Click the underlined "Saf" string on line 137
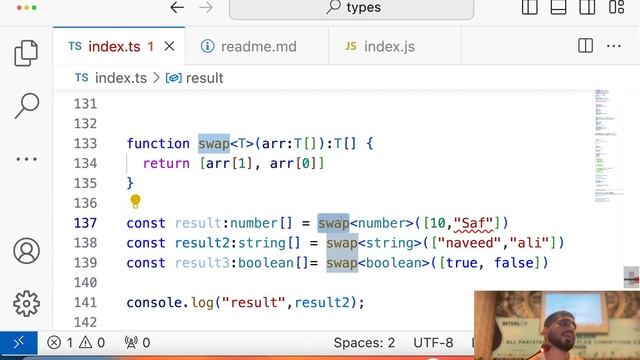Viewport: 640px width, 360px height. (x=473, y=223)
